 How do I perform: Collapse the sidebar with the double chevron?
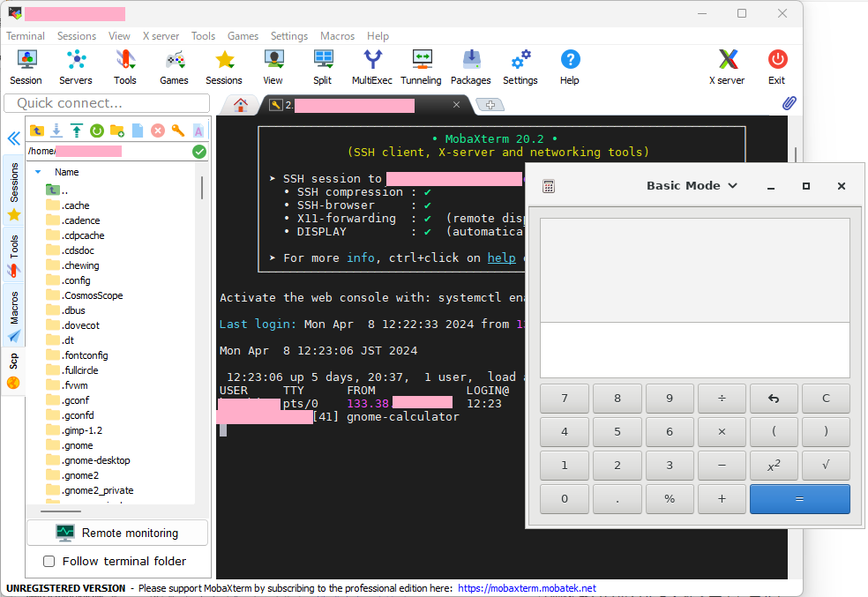14,138
